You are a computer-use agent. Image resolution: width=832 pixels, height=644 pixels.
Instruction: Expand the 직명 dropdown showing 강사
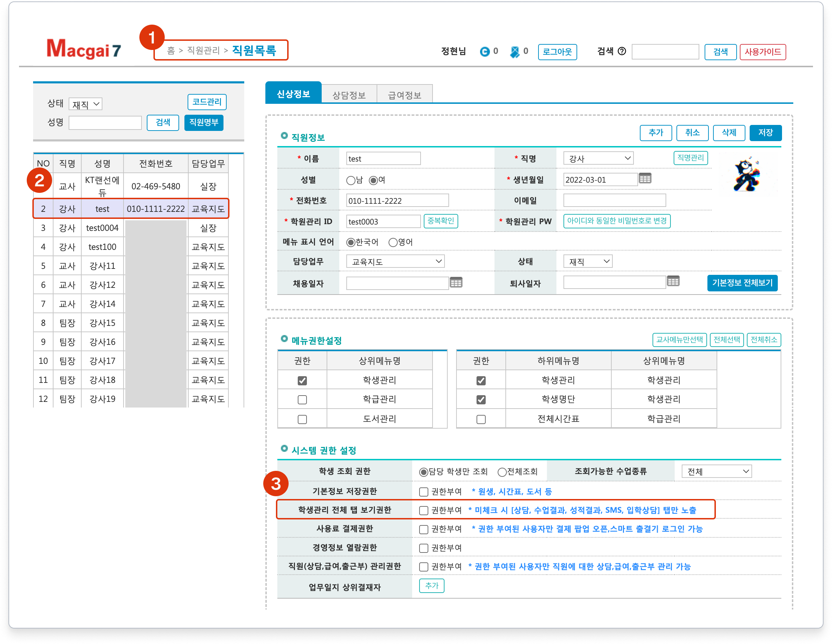point(598,158)
